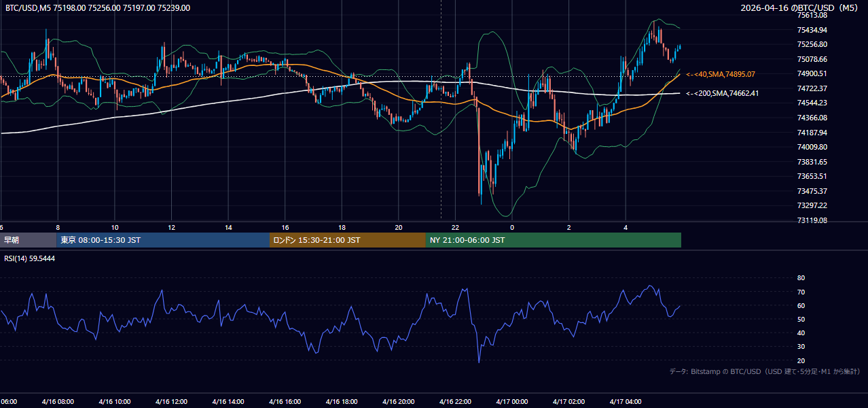This screenshot has width=868, height=408.
Task: Click hour label 8 under the price chart
Action: point(58,227)
